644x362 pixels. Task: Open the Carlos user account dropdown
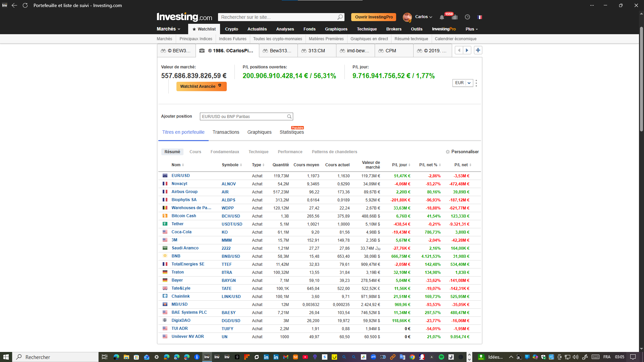(424, 17)
